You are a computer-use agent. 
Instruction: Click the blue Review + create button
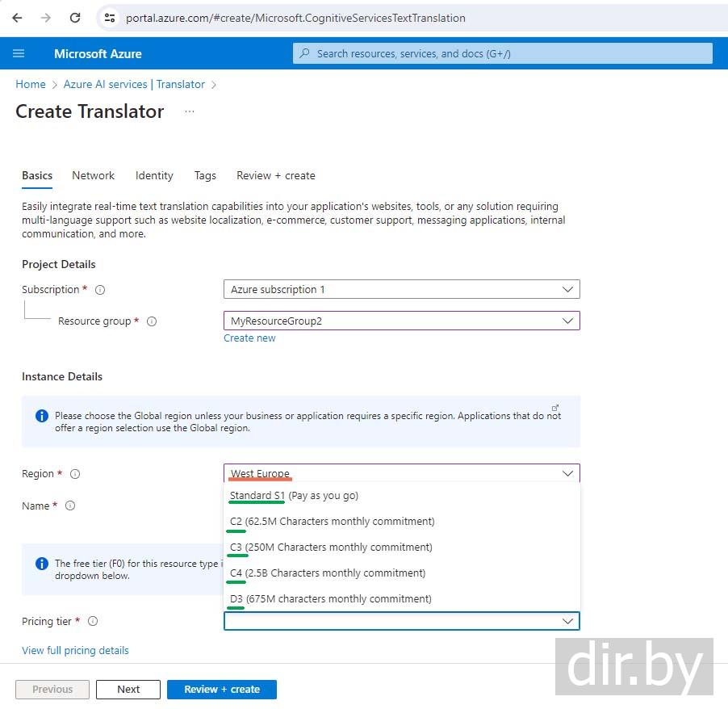point(222,690)
